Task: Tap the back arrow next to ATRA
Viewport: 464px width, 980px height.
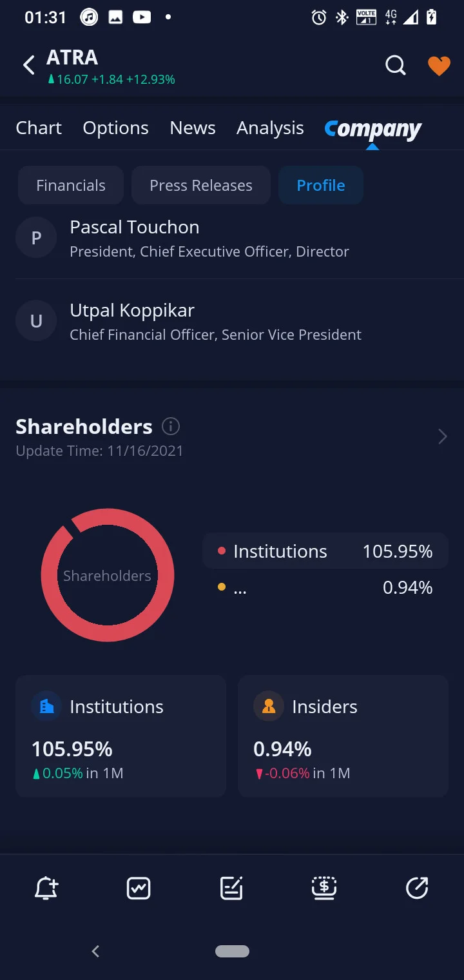Action: coord(28,65)
